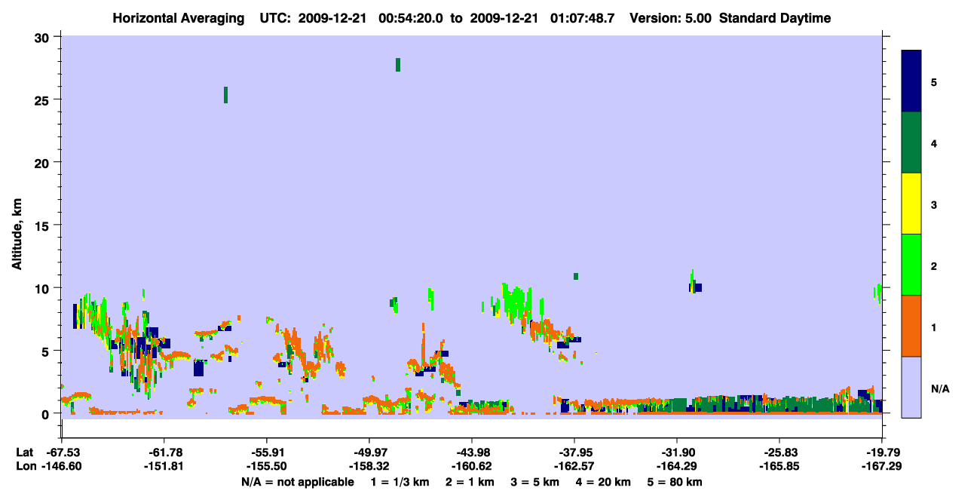Click latitude value -43.98
This screenshot has height=503, width=980.
[x=472, y=452]
